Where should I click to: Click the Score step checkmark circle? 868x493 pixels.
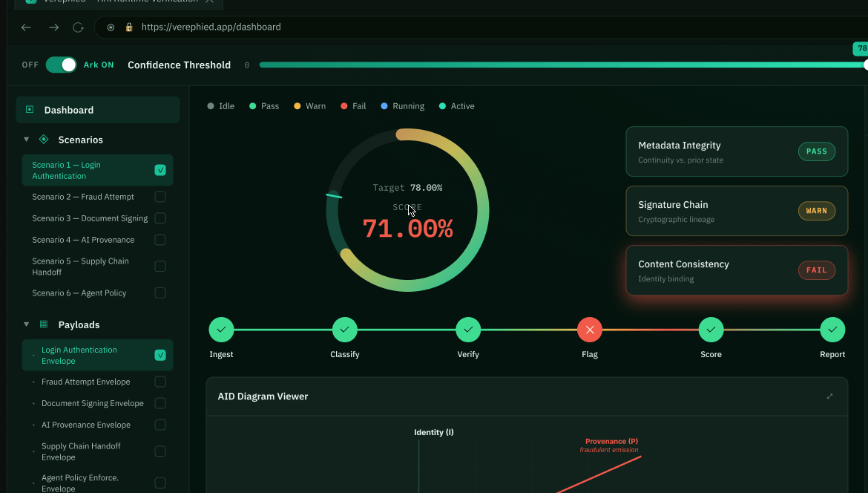tap(711, 330)
